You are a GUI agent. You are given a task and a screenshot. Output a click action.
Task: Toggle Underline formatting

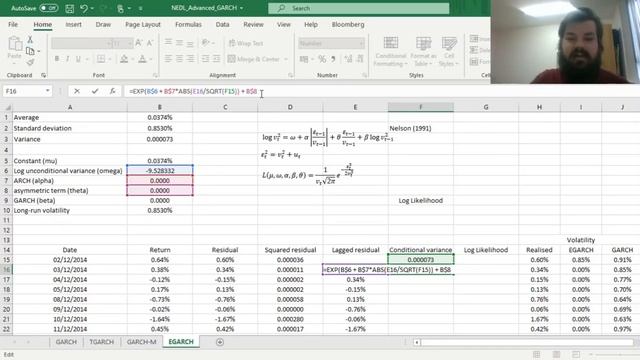pos(78,59)
